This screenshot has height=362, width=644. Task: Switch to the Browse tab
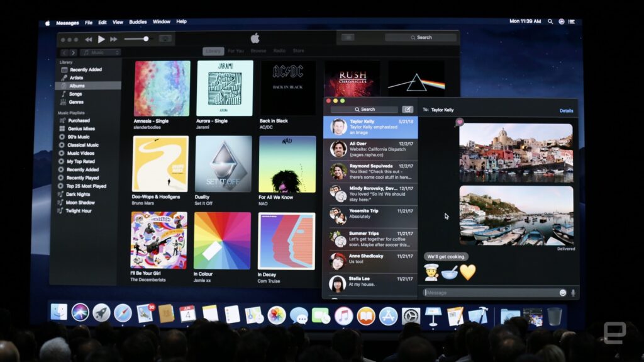click(x=258, y=51)
